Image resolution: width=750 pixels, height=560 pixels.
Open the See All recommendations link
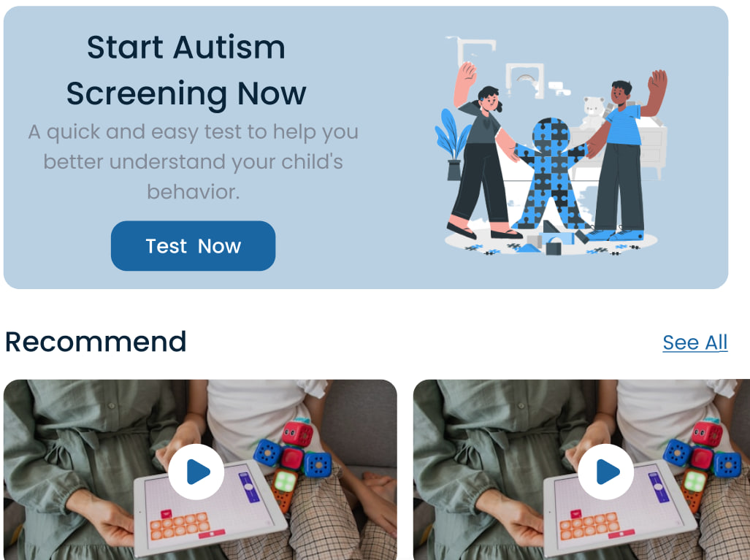(695, 342)
